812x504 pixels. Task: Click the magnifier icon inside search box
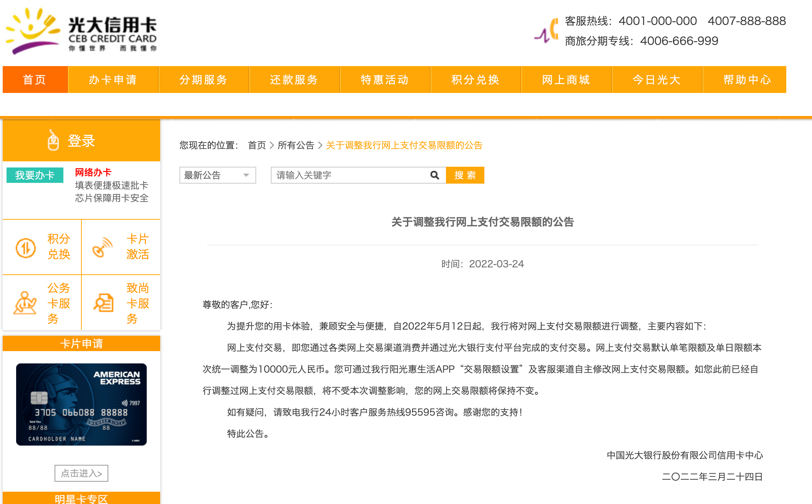click(x=434, y=175)
